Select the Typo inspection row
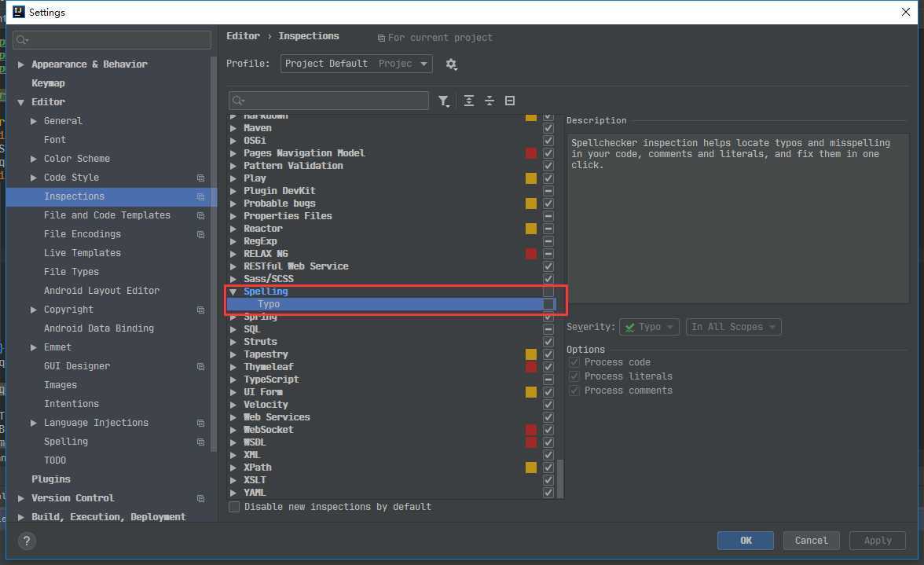This screenshot has width=924, height=565. (391, 304)
